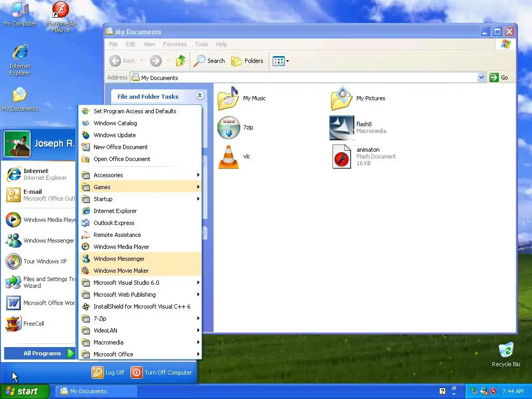The height and width of the screenshot is (399, 532).
Task: Open the Search toolbar button
Action: click(209, 61)
